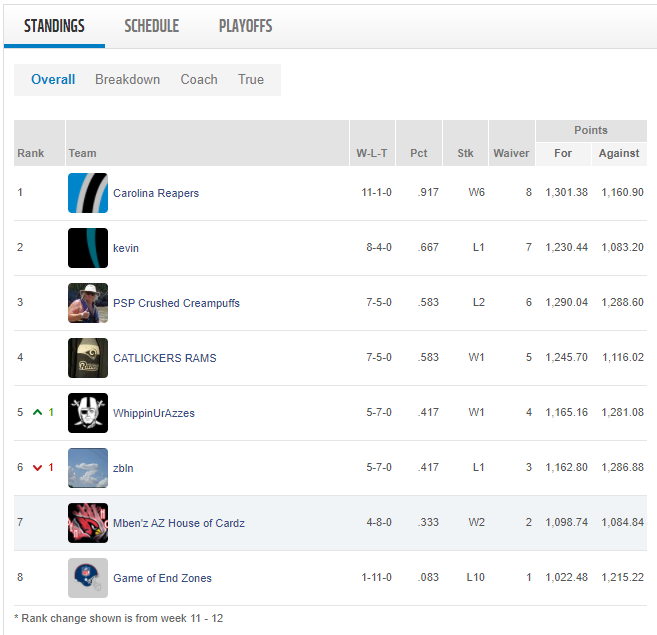Click Mben'z AZ House of Cardz logo

(88, 523)
